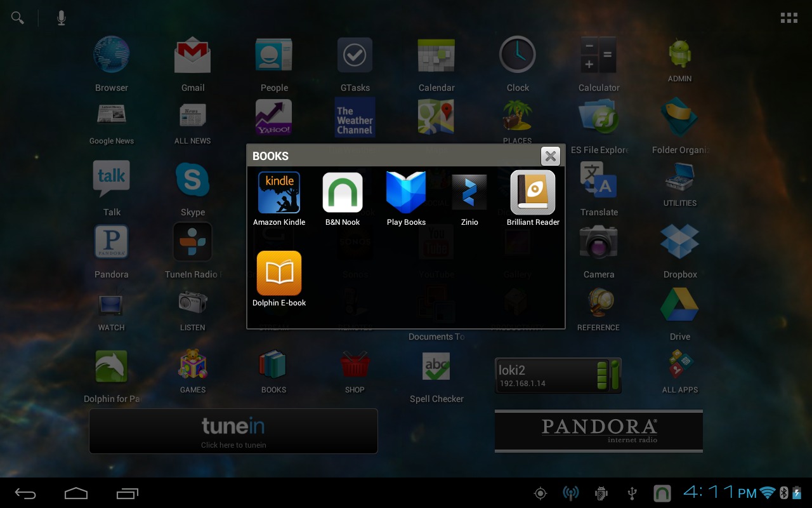Open the Translate app
Viewport: 812px width, 508px height.
tap(599, 188)
